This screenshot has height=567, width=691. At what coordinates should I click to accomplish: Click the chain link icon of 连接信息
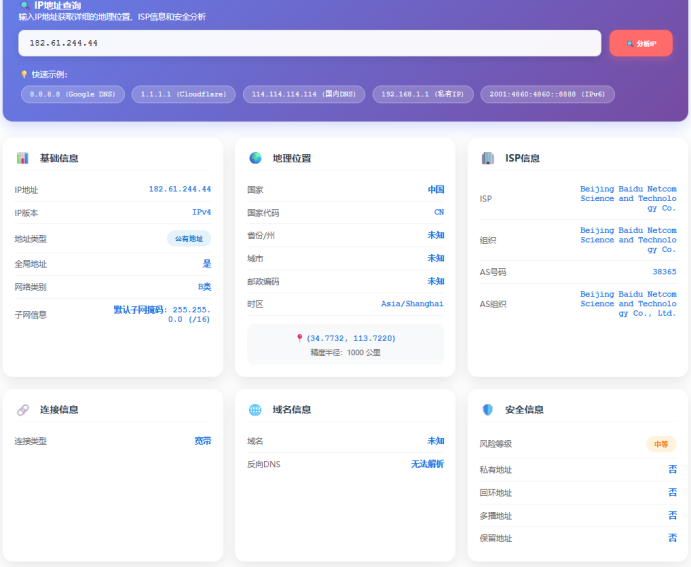pos(23,410)
